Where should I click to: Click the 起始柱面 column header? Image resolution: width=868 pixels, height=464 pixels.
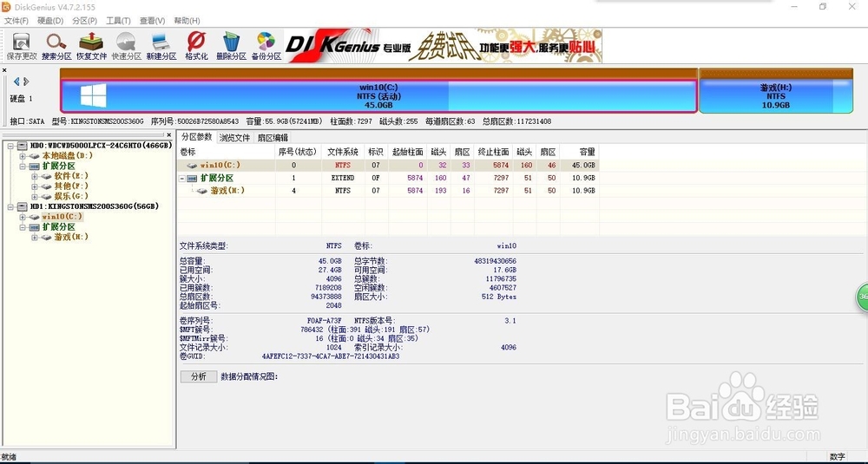[408, 152]
